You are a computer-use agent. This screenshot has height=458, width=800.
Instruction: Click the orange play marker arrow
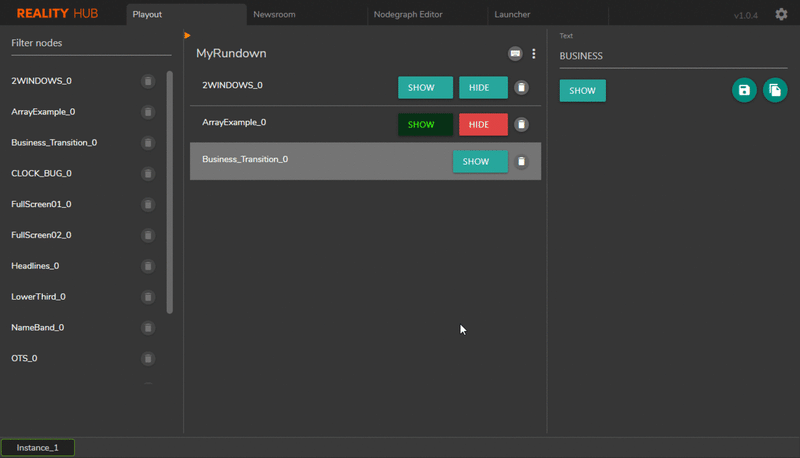[187, 35]
